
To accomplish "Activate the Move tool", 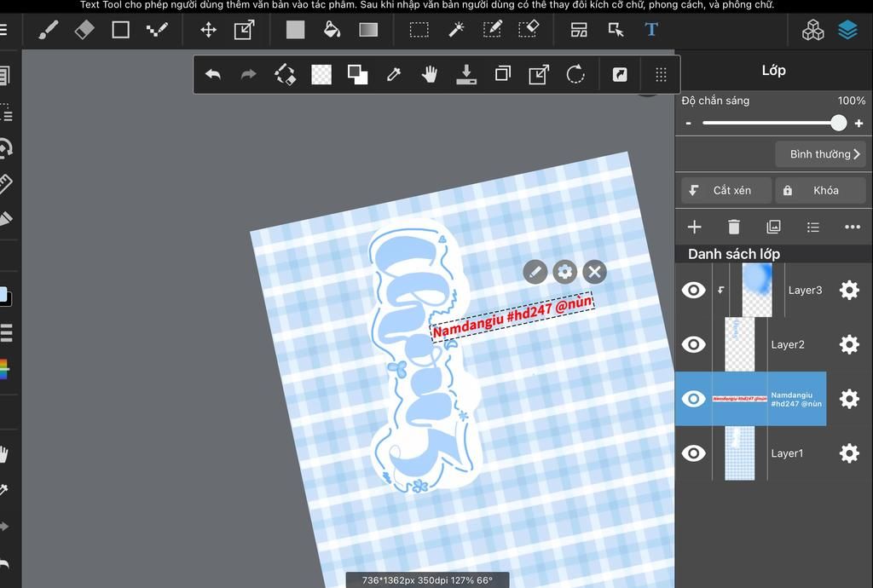I will tap(208, 30).
